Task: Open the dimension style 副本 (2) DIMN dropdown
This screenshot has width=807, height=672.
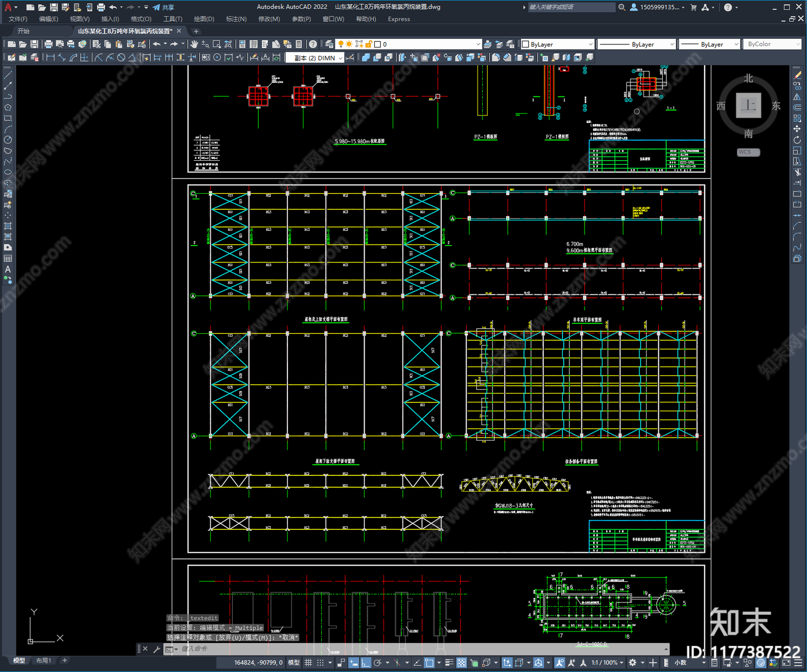Action: point(315,57)
